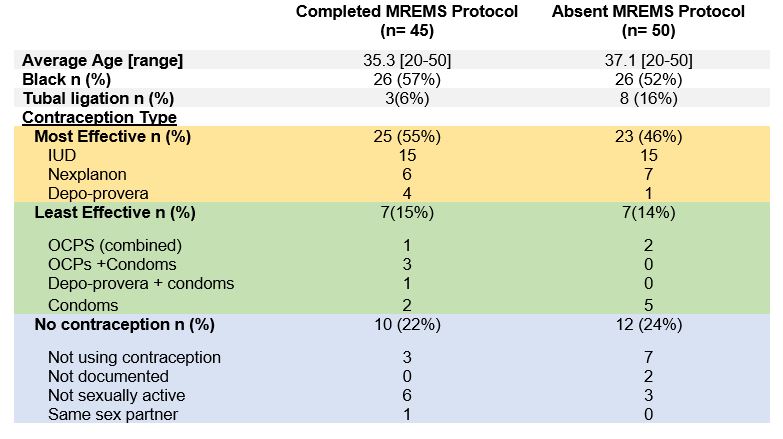Select the Not documented row label

click(108, 376)
